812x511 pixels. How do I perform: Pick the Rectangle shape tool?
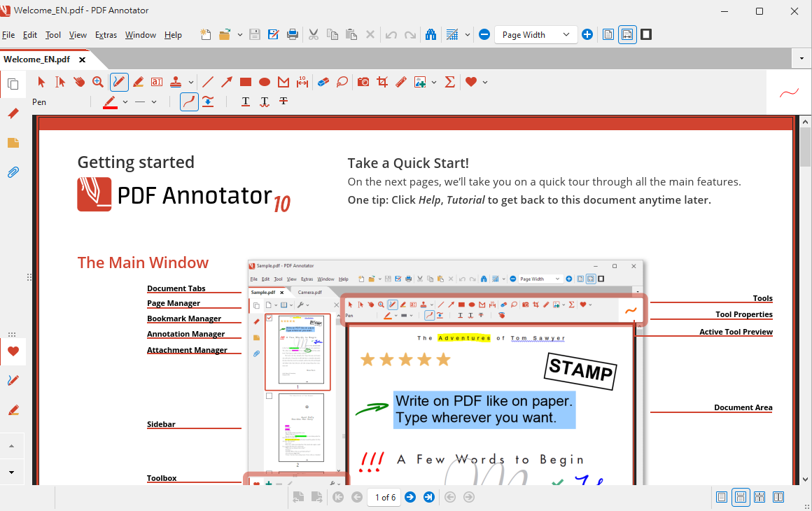pos(246,82)
